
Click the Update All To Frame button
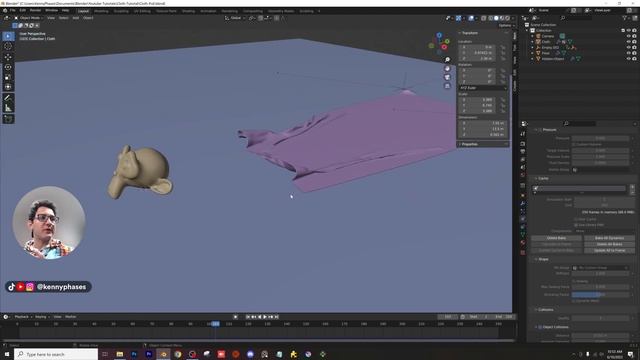609,250
